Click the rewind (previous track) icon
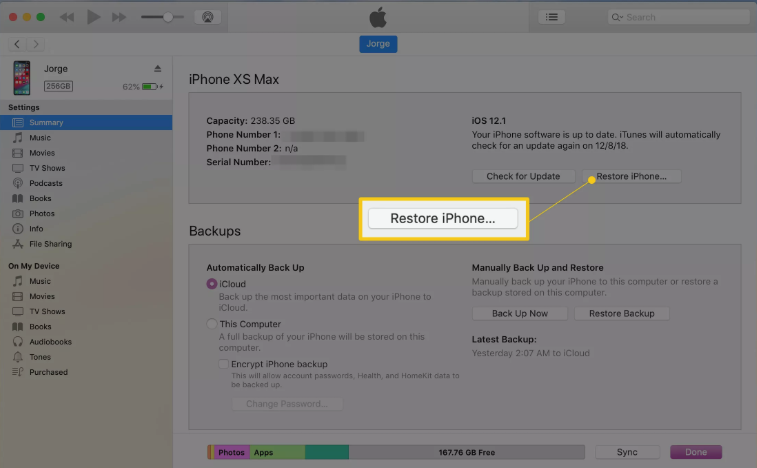The width and height of the screenshot is (757, 468). click(x=68, y=17)
